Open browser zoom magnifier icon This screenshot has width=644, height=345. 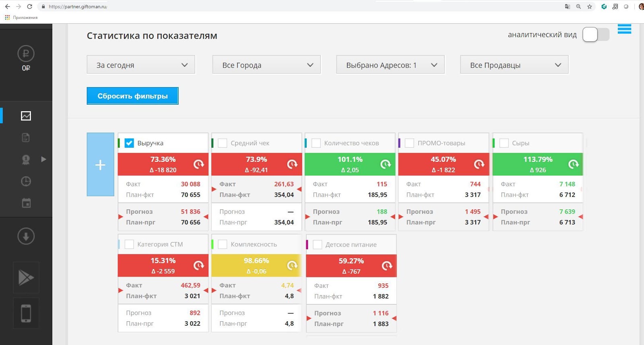[578, 6]
